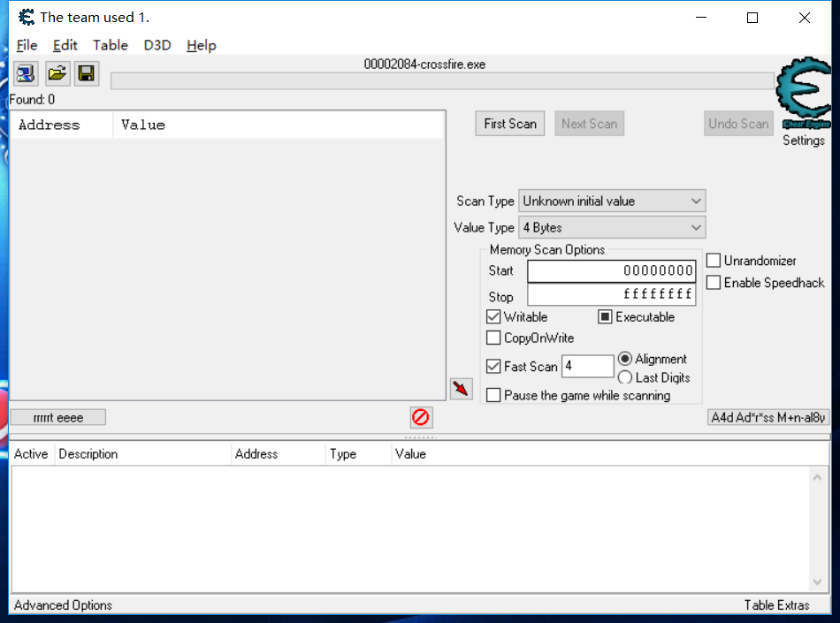Click the Start address input field
Image resolution: width=840 pixels, height=623 pixels.
click(611, 270)
